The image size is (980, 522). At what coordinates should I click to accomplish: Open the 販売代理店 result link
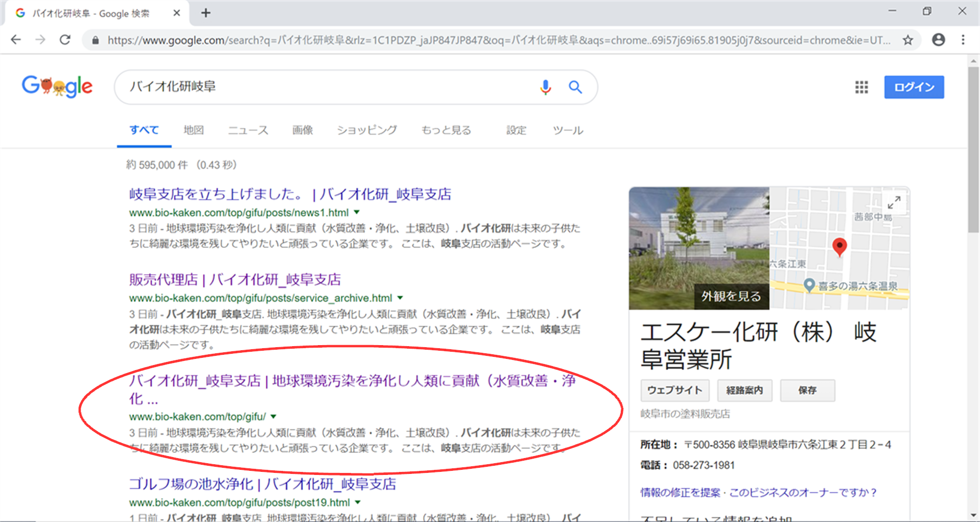tap(235, 280)
